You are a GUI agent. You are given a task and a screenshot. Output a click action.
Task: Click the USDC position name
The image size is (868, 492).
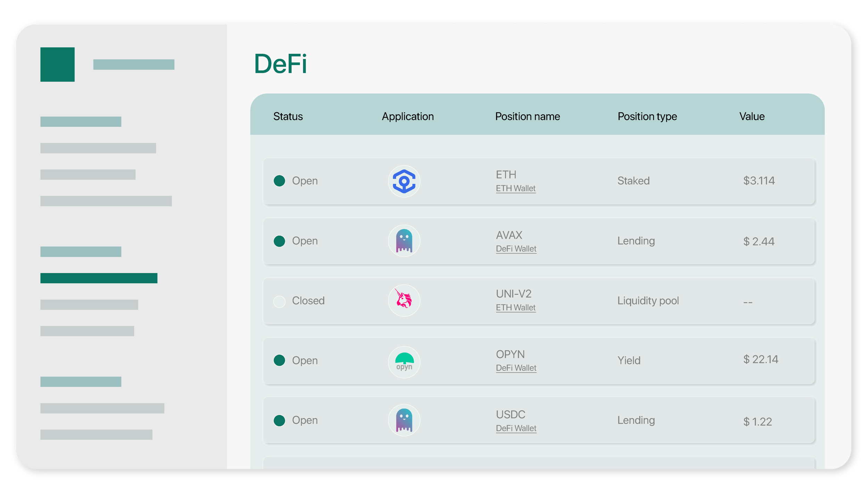(511, 415)
